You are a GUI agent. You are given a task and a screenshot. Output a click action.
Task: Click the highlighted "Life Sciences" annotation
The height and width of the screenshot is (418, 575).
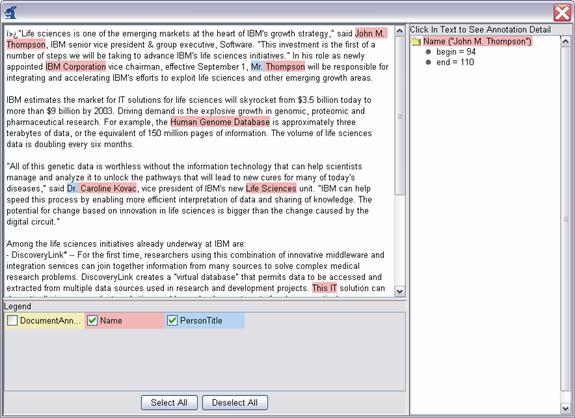[271, 188]
